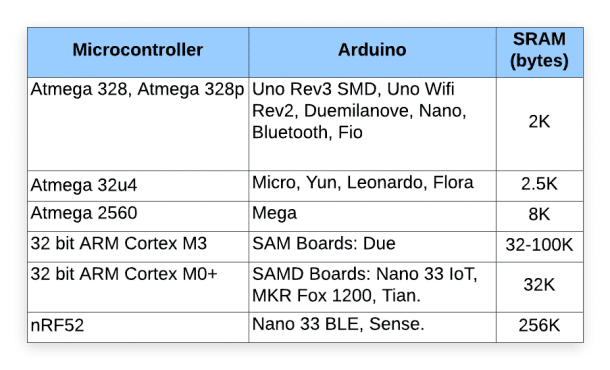This screenshot has height=370, width=610.
Task: Select the 32 bit ARM Cortex M3 cell
Action: coord(138,247)
